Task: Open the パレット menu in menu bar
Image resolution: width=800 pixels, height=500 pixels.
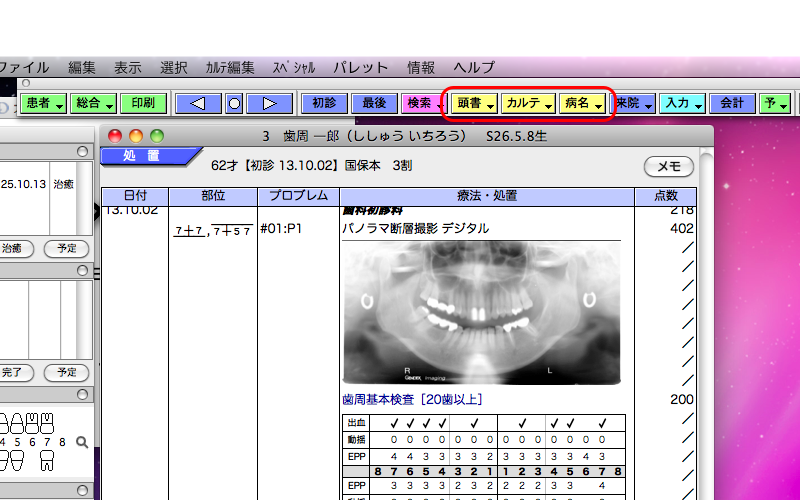Action: (x=360, y=67)
